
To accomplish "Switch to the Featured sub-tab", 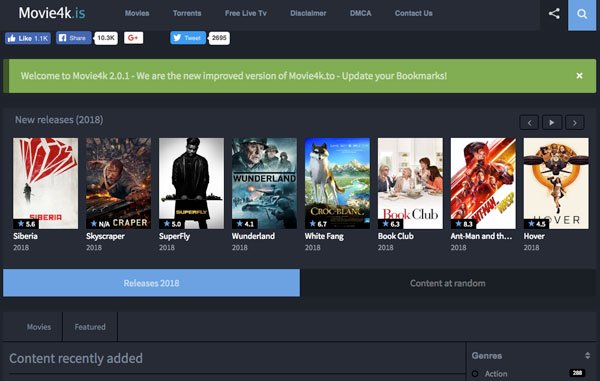I will click(x=90, y=327).
